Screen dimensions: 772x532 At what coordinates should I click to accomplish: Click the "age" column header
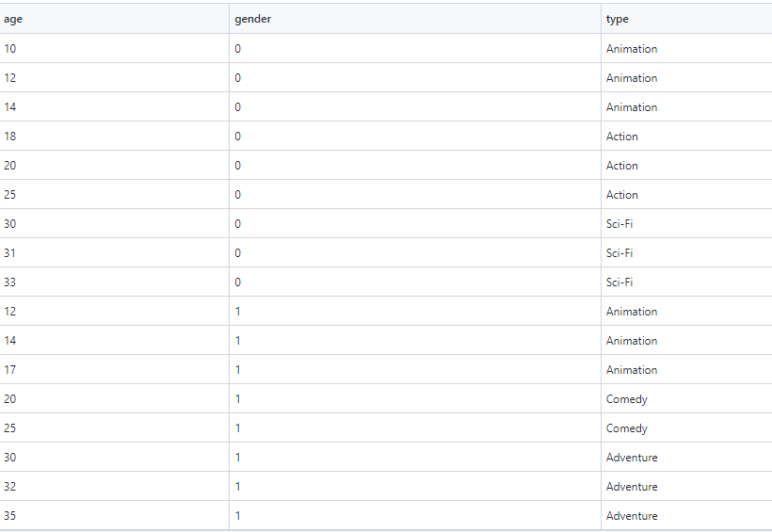point(114,19)
